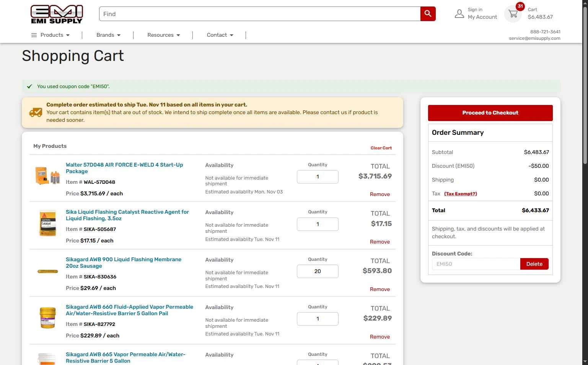This screenshot has width=588, height=365.
Task: Click item number WAL-57D048
Action: pos(99,182)
